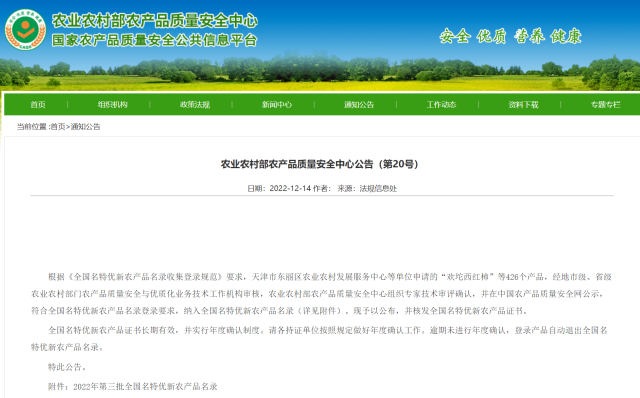Open the 新闻中心 navigation menu item
Image resolution: width=640 pixels, height=398 pixels.
(x=277, y=105)
